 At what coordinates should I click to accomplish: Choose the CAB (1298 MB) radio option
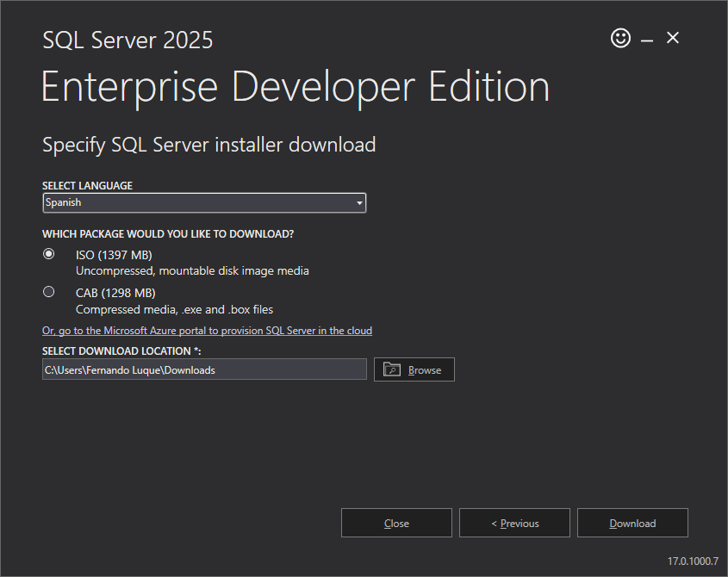49,292
